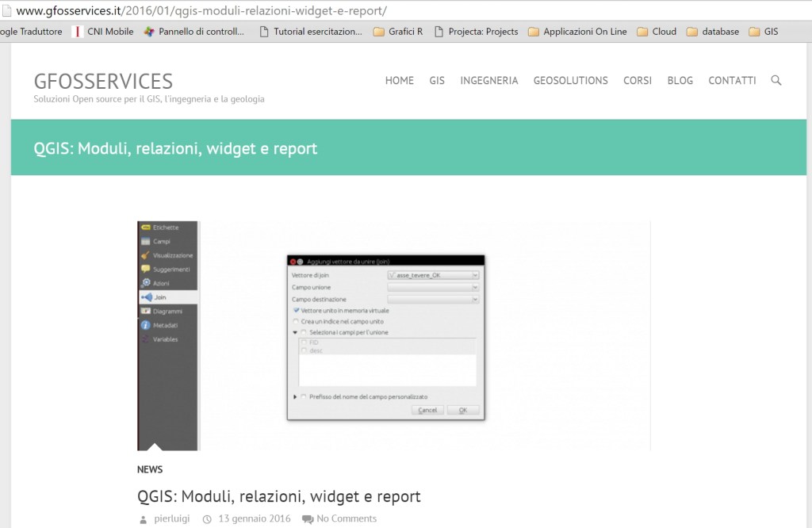
Task: Go to the BLOG navigation item
Action: tap(680, 81)
